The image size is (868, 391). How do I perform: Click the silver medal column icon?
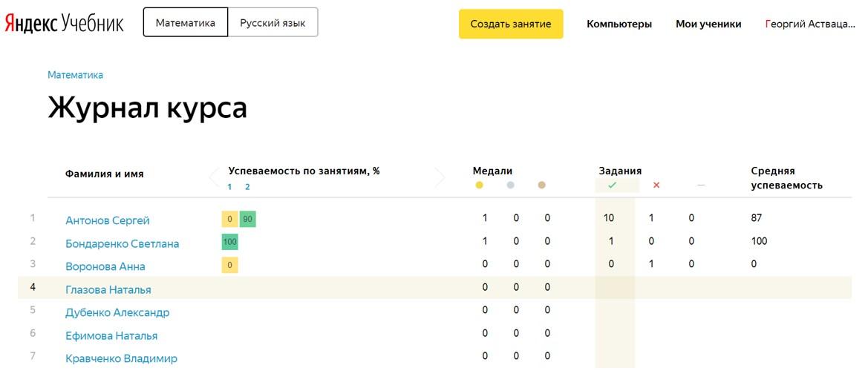point(510,185)
